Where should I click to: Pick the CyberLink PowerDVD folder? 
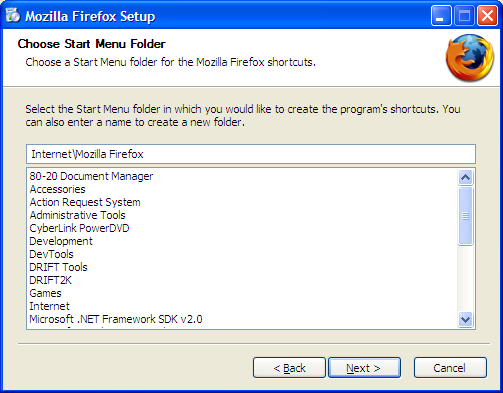point(79,228)
